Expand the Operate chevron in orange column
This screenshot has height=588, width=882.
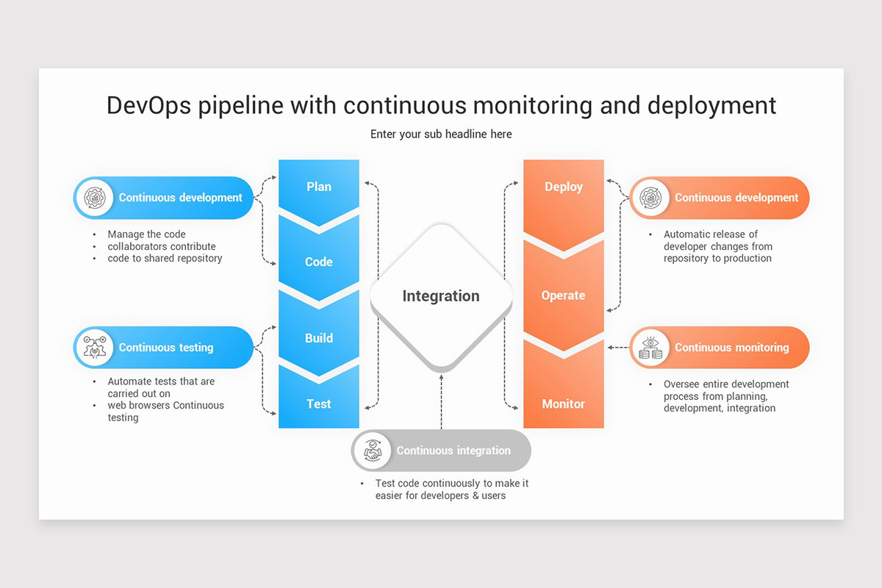pyautogui.click(x=563, y=295)
